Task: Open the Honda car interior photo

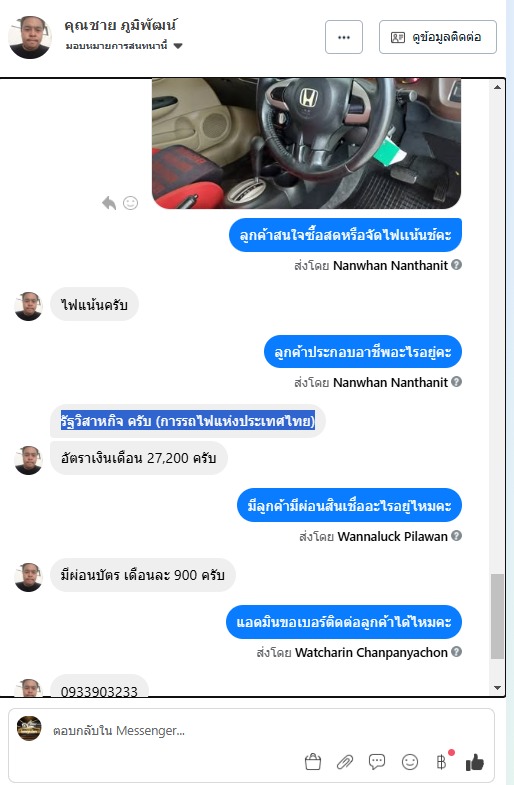Action: [306, 143]
